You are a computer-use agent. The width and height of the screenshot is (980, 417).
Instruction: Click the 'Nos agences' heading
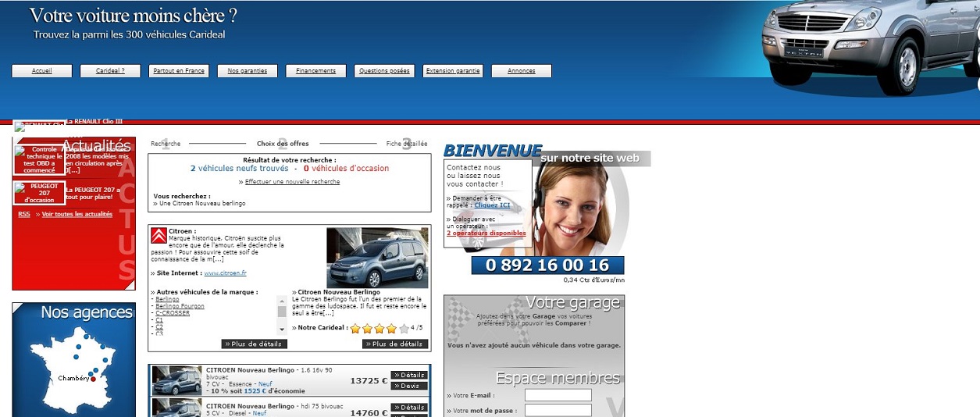(x=87, y=312)
